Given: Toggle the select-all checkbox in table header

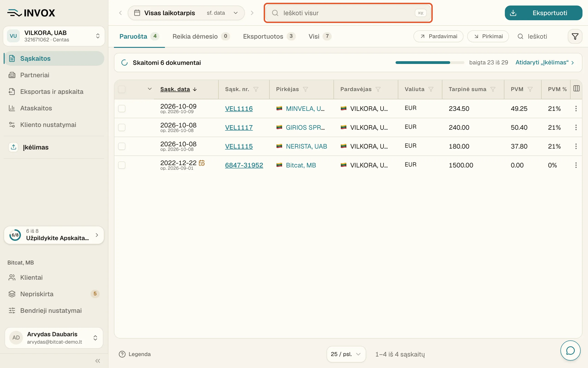Looking at the screenshot, I should pos(122,89).
